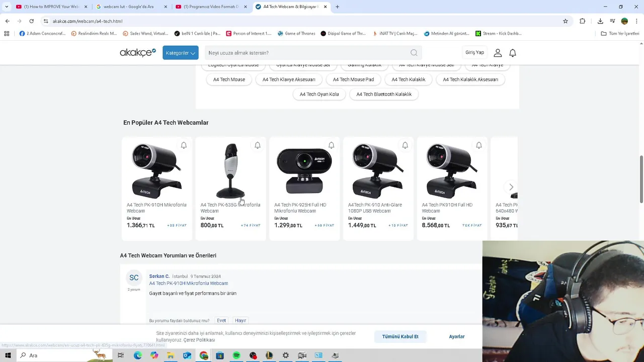This screenshot has width=644, height=362.
Task: Open the browser extensions icon
Action: (582, 21)
